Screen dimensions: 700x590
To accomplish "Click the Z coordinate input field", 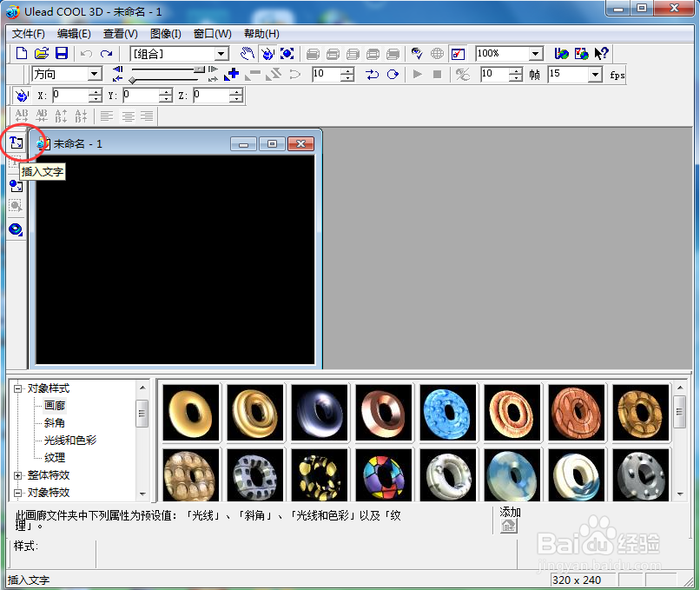I will click(211, 95).
